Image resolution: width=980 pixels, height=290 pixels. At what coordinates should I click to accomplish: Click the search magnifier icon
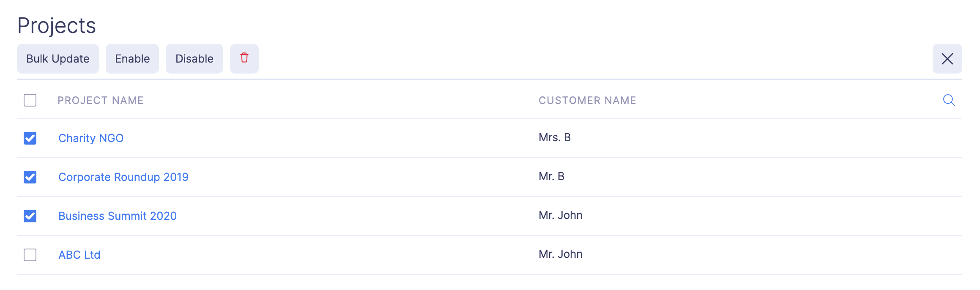coord(949,100)
